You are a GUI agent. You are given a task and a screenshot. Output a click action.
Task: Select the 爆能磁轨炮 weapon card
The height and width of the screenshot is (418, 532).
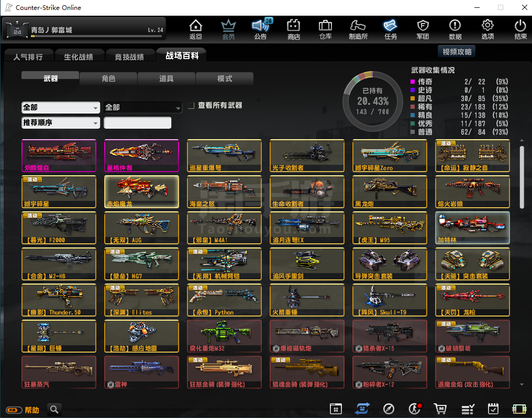(x=307, y=336)
